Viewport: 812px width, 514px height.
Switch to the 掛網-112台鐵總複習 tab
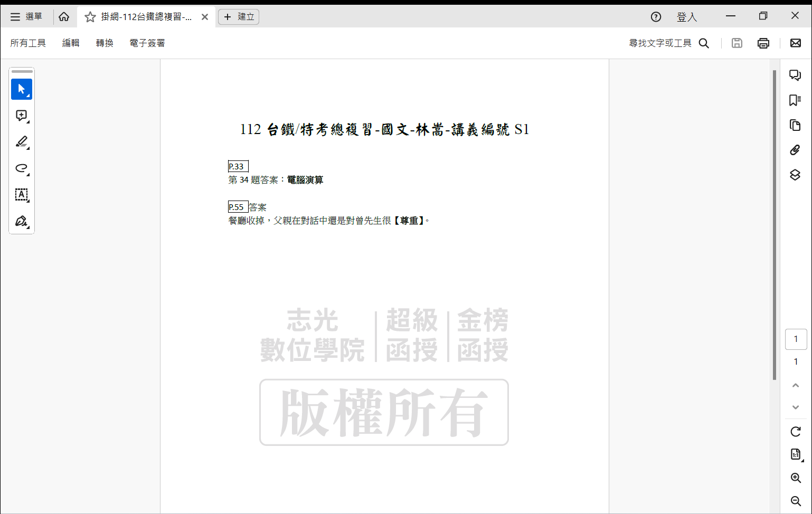pyautogui.click(x=146, y=17)
